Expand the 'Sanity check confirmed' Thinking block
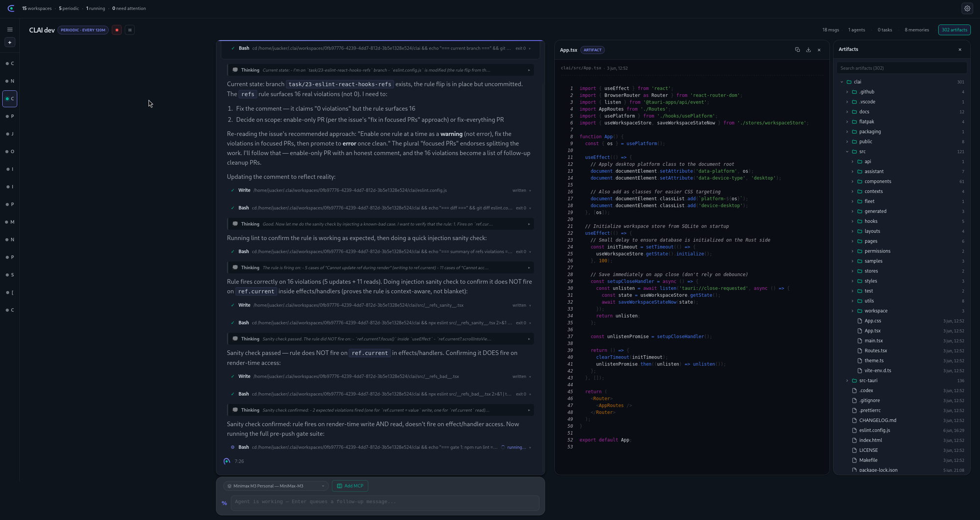This screenshot has width=980, height=520. coord(380,410)
